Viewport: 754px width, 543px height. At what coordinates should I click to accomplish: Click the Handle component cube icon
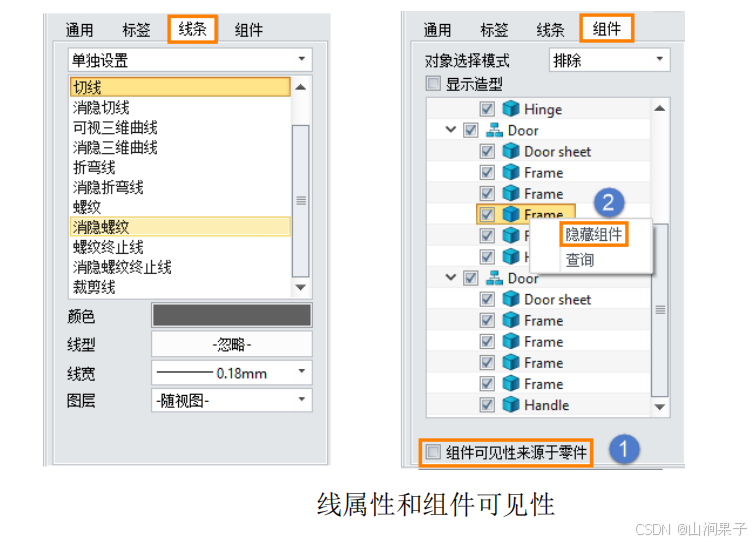click(x=511, y=404)
